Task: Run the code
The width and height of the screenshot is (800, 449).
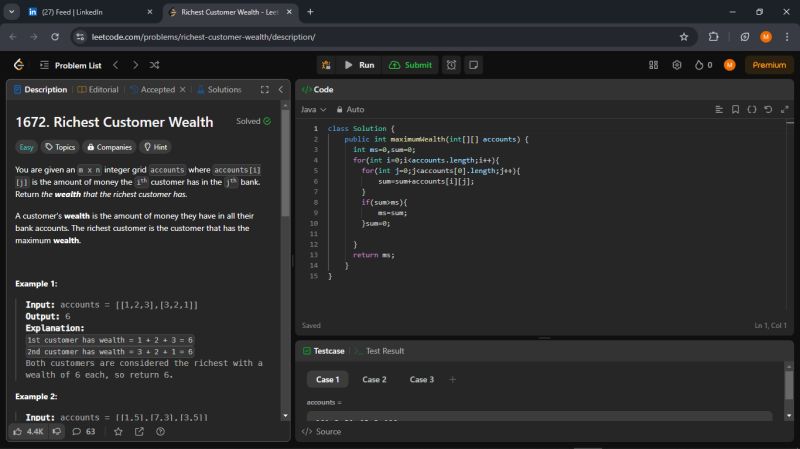Action: point(360,65)
